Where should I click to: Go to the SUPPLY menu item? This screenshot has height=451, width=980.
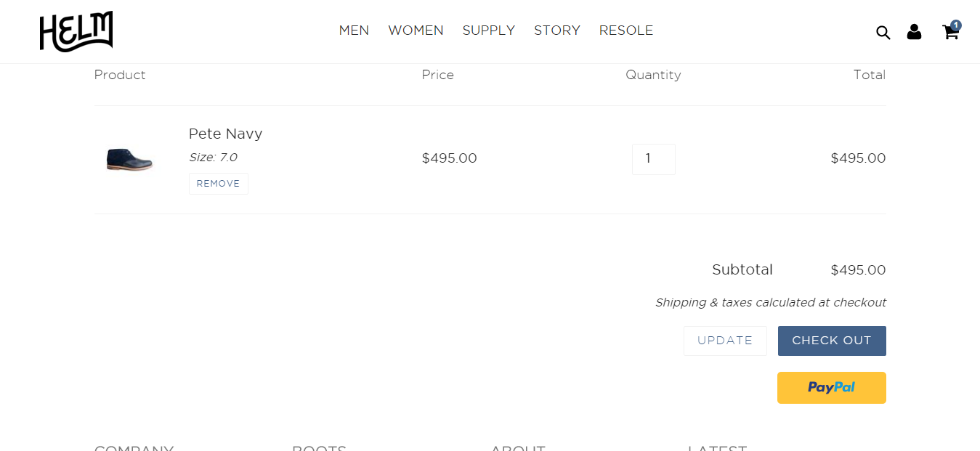click(488, 31)
